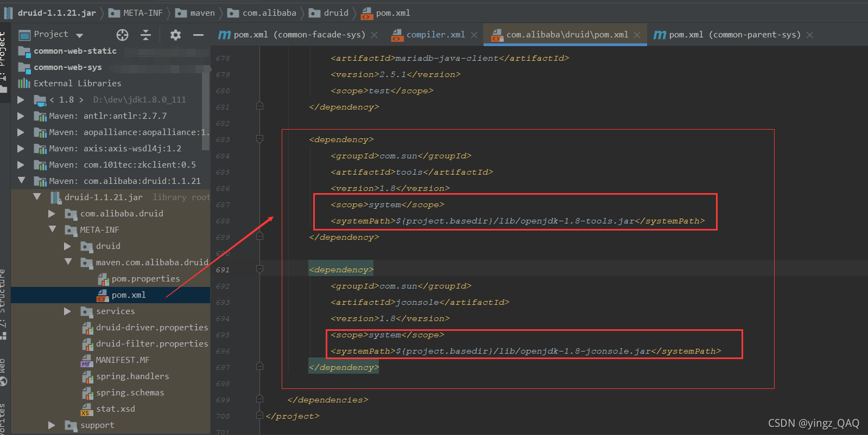
Task: Open MANIFEST.MF file
Action: pyautogui.click(x=123, y=360)
